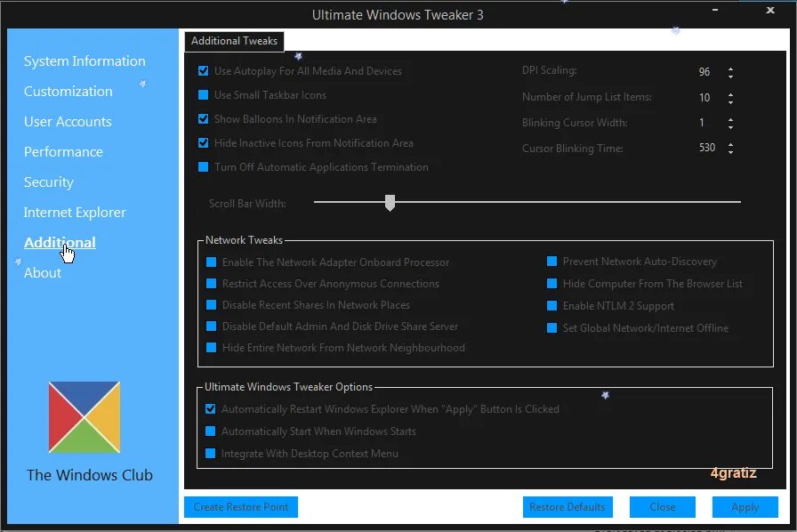Enable Turn Off Automatic Applications Termination

click(x=204, y=167)
